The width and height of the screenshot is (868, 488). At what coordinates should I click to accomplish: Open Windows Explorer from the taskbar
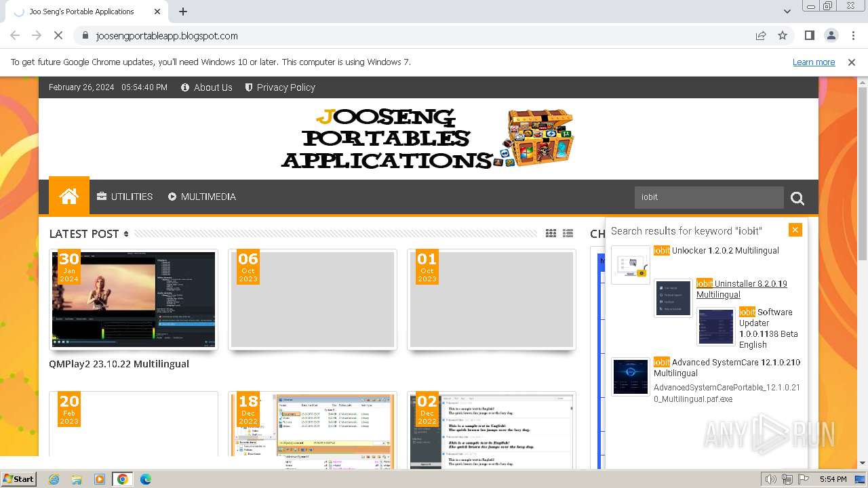[77, 479]
